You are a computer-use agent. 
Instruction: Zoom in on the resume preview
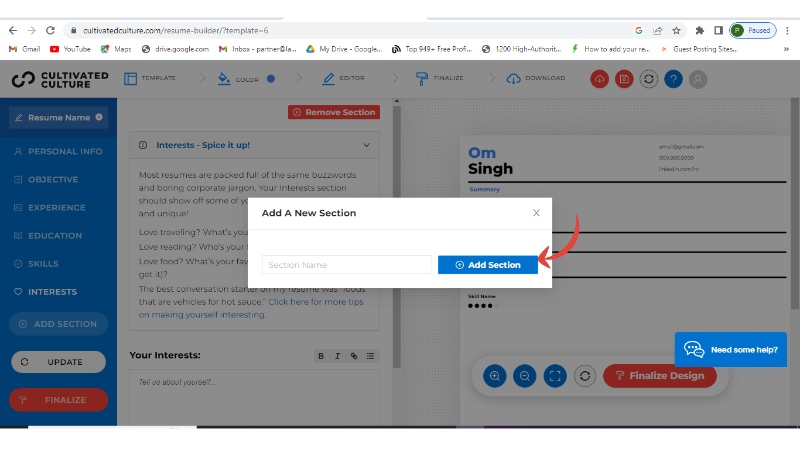pyautogui.click(x=494, y=376)
